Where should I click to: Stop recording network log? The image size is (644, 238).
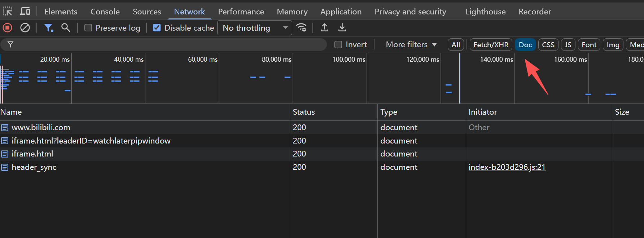click(8, 28)
